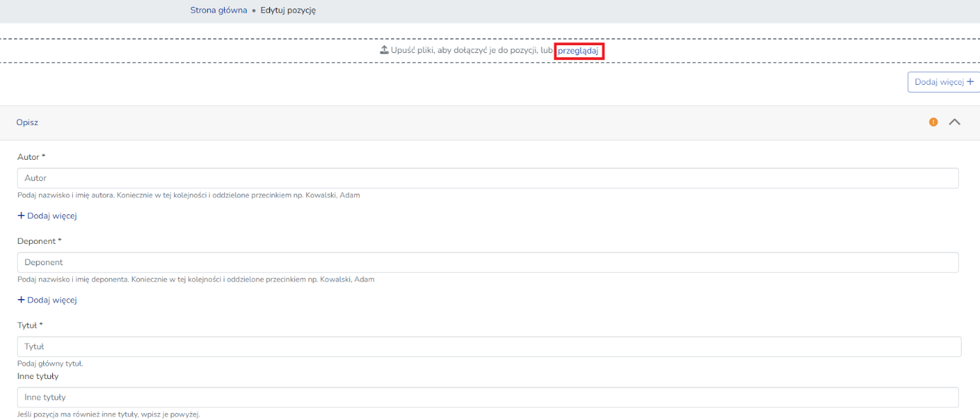
Task: Open the przeglądaj file browse link
Action: click(578, 50)
